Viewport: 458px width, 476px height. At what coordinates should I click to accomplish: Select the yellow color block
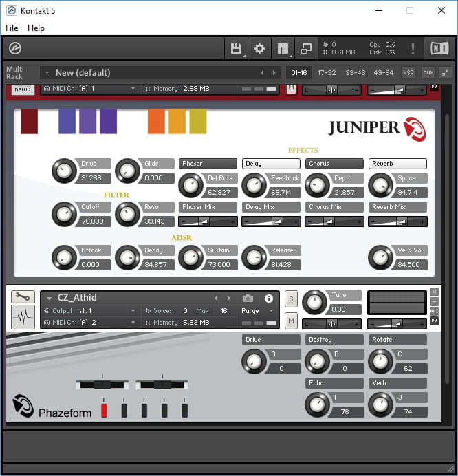click(198, 122)
